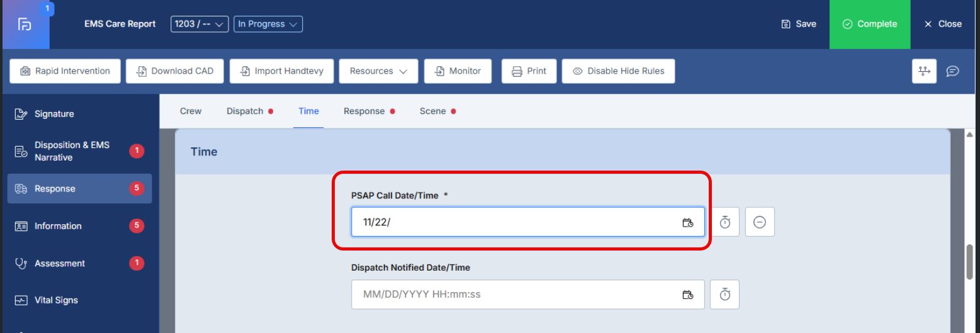Screen dimensions: 980x333
Task: Open the comments chat bubble icon
Action: pos(953,71)
